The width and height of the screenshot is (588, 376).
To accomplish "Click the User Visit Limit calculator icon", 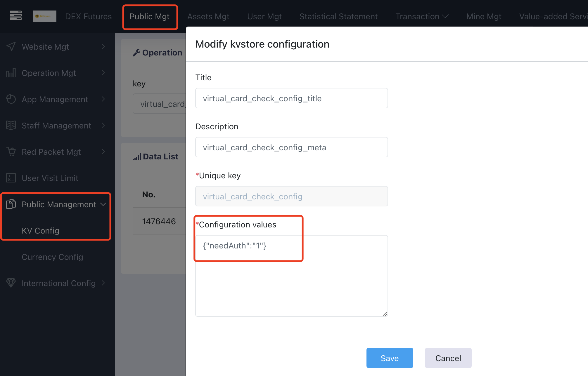I will 11,178.
